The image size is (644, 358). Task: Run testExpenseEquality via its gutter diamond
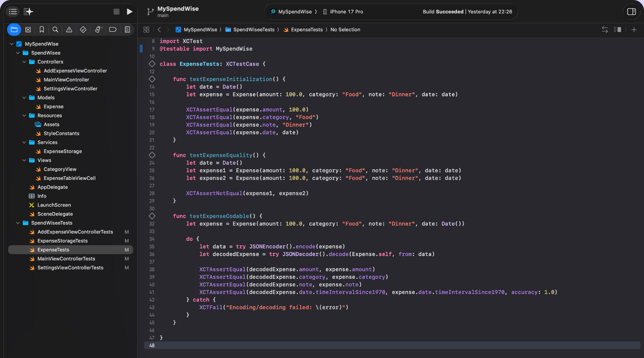(152, 155)
